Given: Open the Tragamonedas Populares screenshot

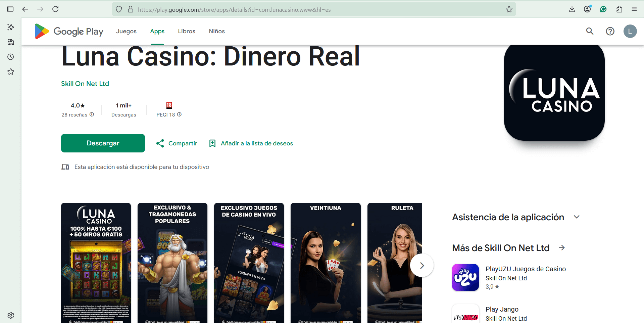Looking at the screenshot, I should 172,263.
